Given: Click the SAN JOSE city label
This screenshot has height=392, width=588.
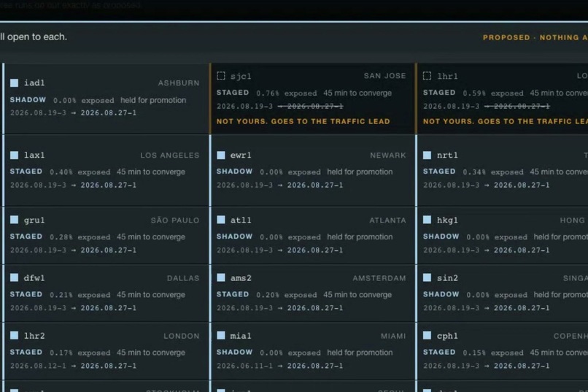Looking at the screenshot, I should click(x=384, y=76).
